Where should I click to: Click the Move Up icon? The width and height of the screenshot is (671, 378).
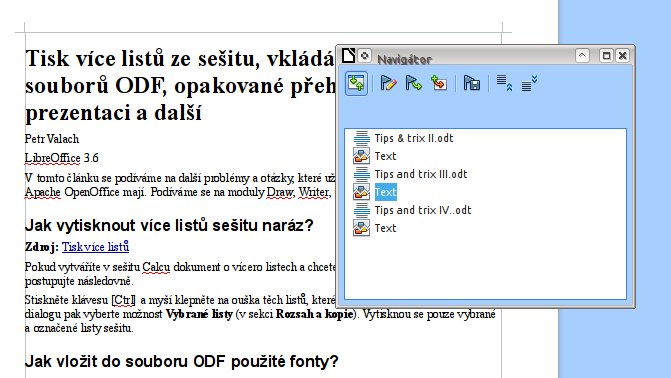504,83
